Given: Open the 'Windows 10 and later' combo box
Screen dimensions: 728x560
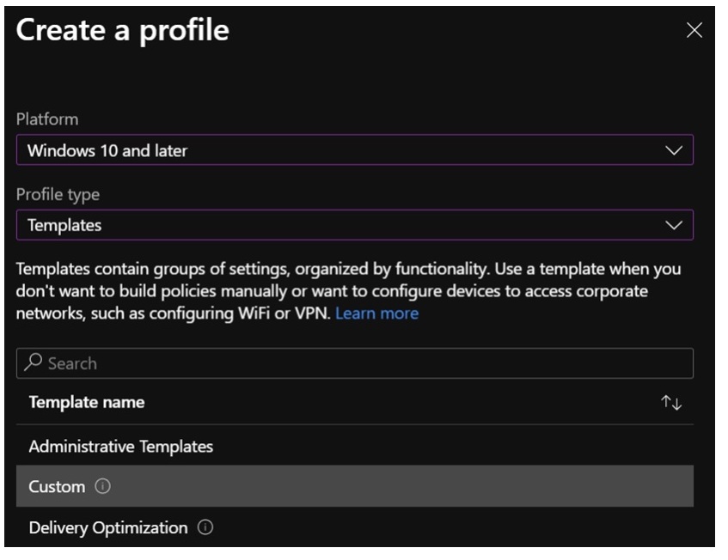Looking at the screenshot, I should click(x=344, y=151).
